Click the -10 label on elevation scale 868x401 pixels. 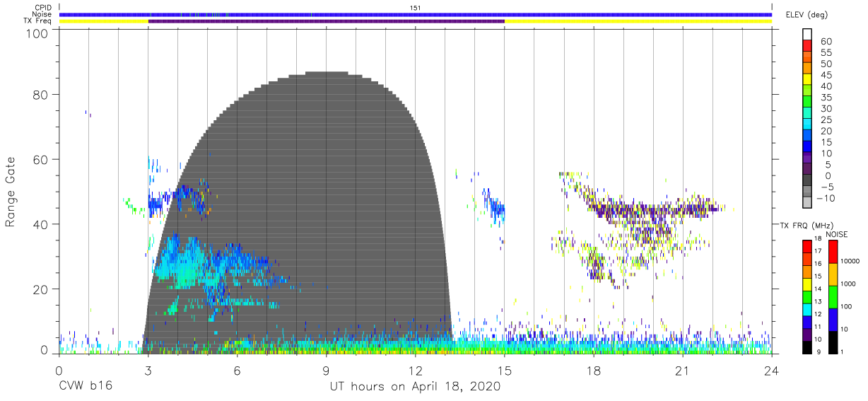(828, 199)
